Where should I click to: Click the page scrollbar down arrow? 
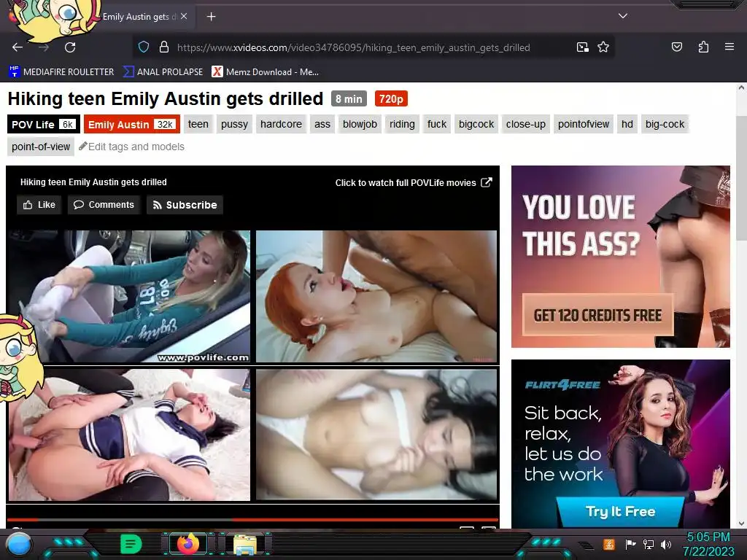741,524
